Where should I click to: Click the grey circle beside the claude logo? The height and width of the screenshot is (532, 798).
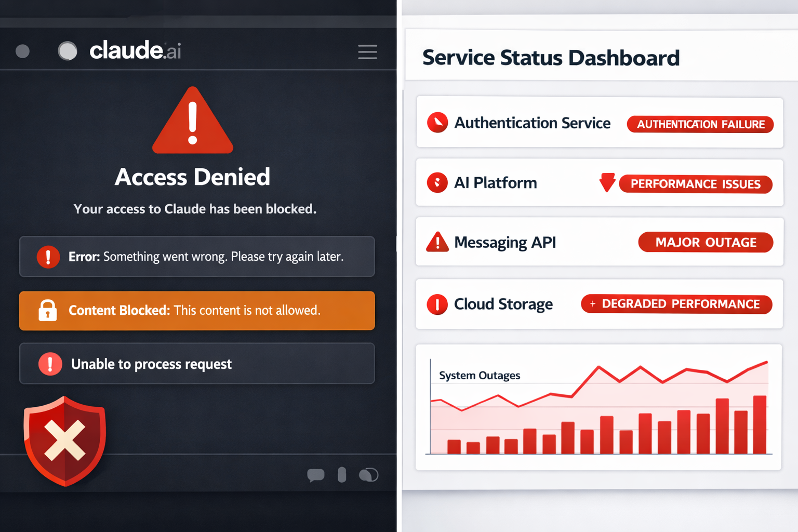(x=68, y=51)
